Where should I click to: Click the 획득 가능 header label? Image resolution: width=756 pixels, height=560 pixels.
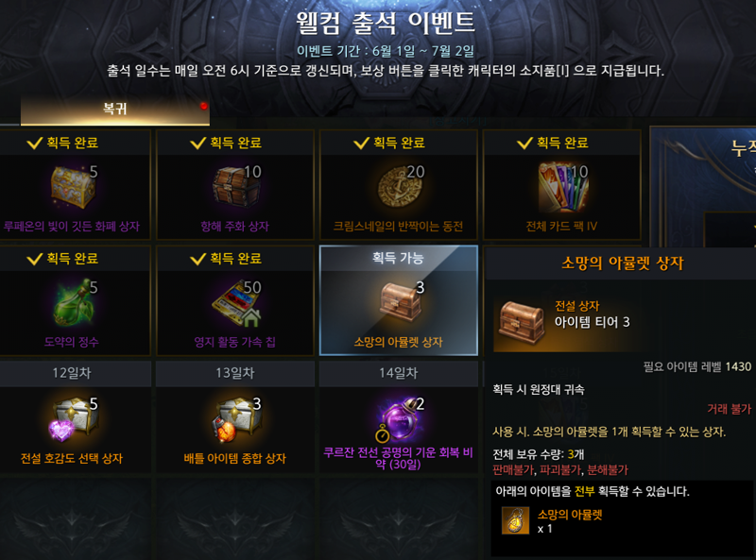click(x=398, y=259)
